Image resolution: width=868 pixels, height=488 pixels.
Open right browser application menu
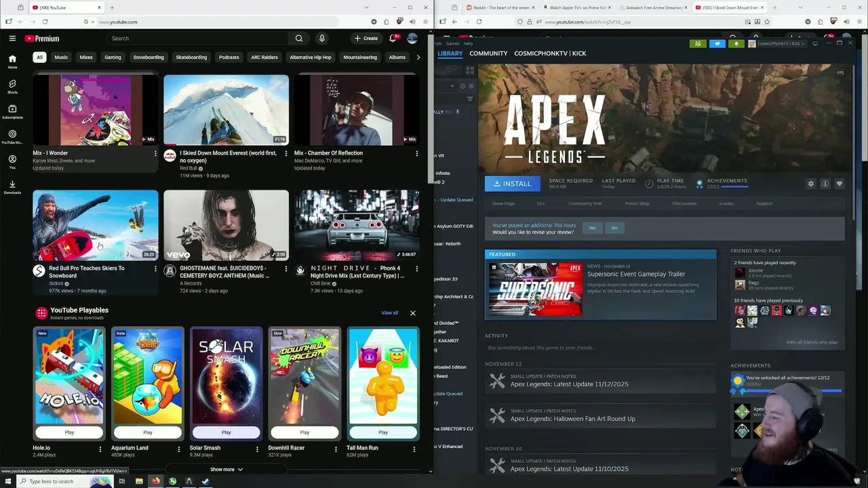click(x=859, y=22)
